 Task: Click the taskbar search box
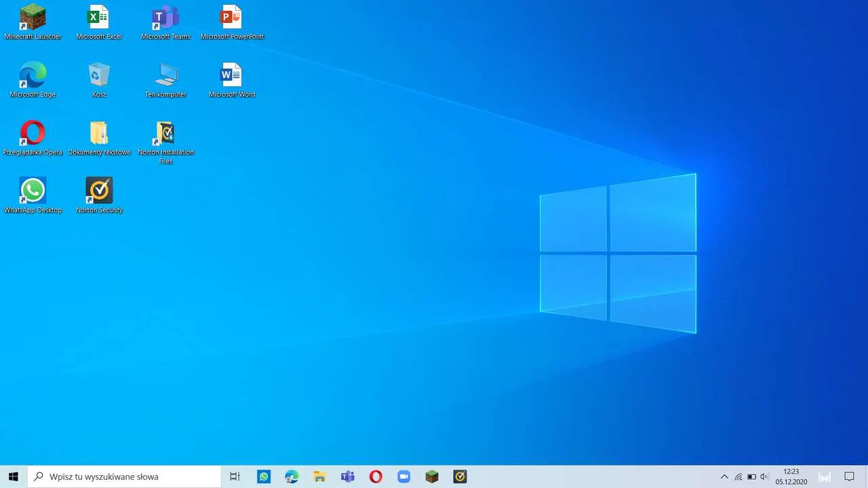124,476
